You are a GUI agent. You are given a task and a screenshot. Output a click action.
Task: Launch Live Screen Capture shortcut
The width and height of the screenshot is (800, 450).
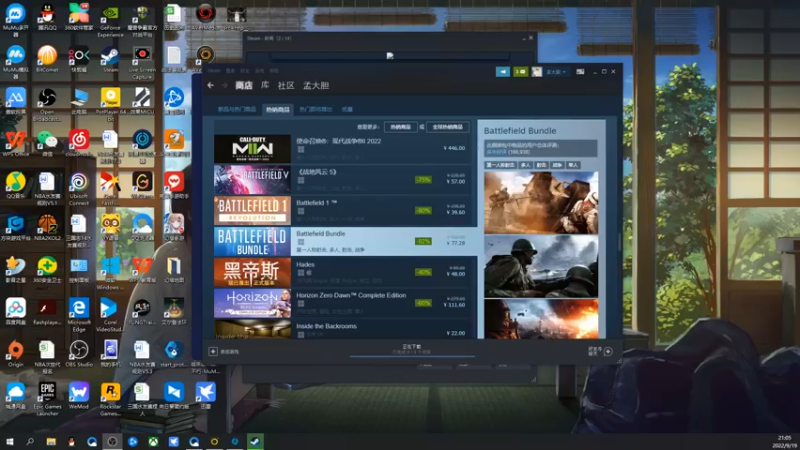[x=142, y=62]
